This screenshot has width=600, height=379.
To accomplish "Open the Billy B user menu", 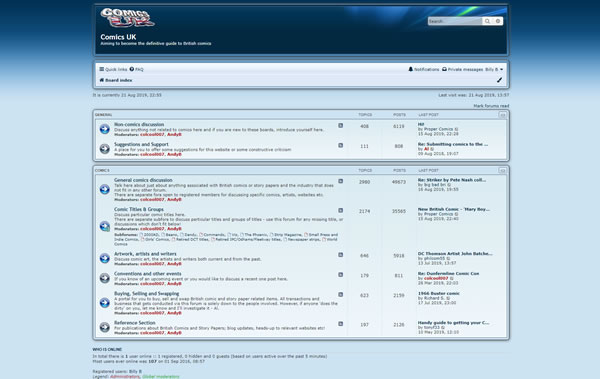I will point(494,69).
